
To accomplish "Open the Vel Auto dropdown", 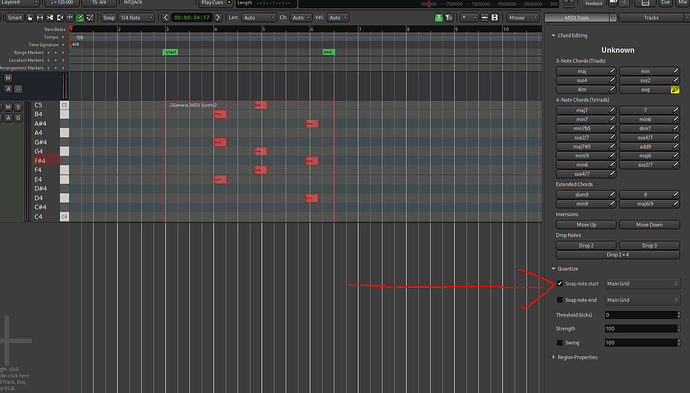I will (338, 18).
